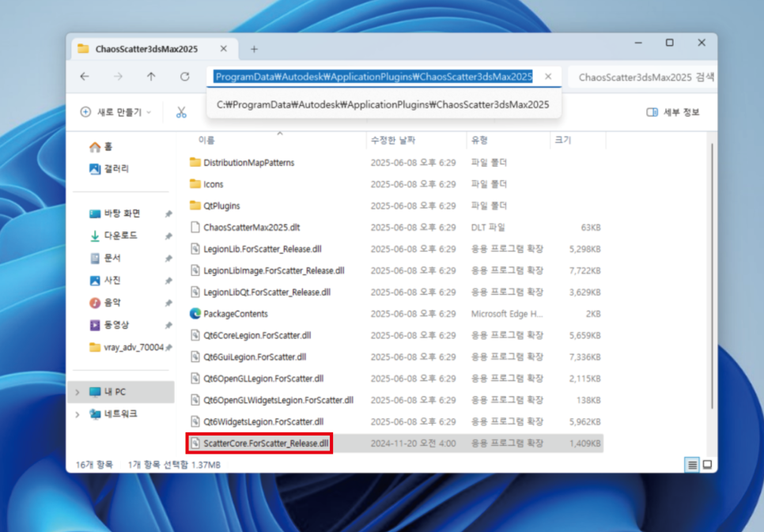Click the DistributionMapPatterns folder icon
The image size is (764, 532).
(195, 162)
